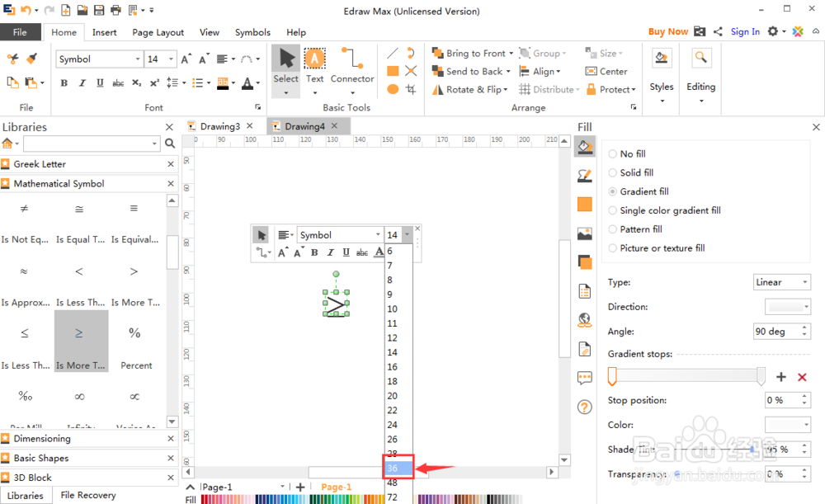This screenshot has height=504, width=825.
Task: Select the Is Less Than symbol
Action: [79, 287]
